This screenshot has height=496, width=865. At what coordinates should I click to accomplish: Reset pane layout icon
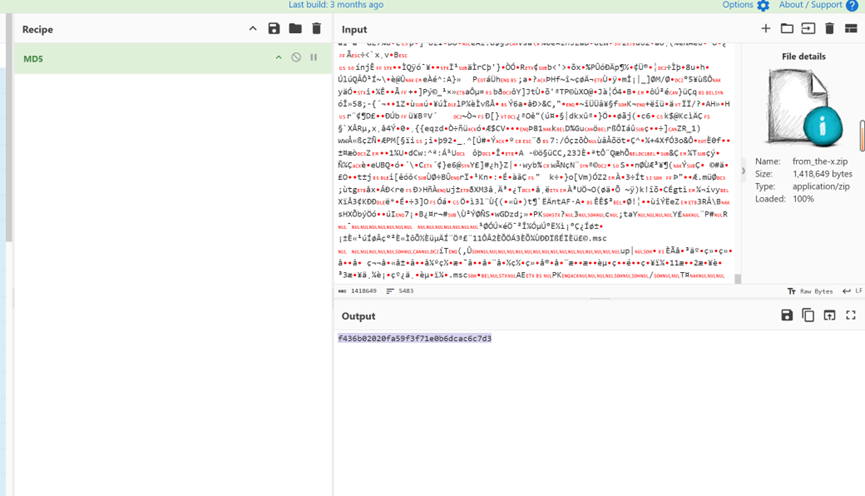pyautogui.click(x=851, y=29)
